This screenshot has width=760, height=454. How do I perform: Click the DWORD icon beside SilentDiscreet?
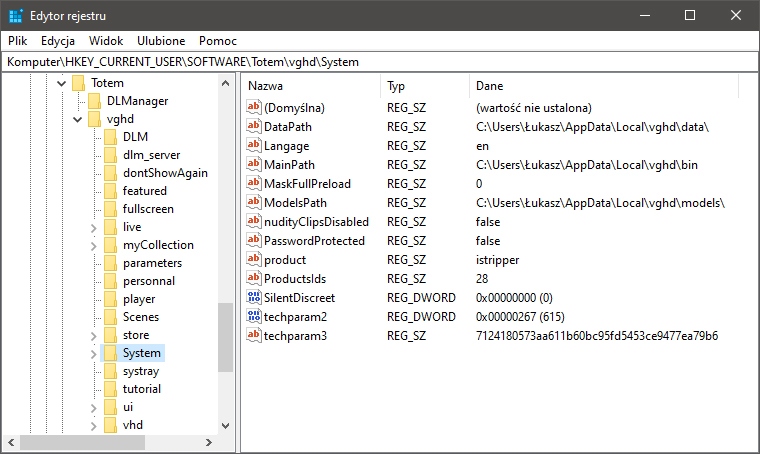(254, 298)
